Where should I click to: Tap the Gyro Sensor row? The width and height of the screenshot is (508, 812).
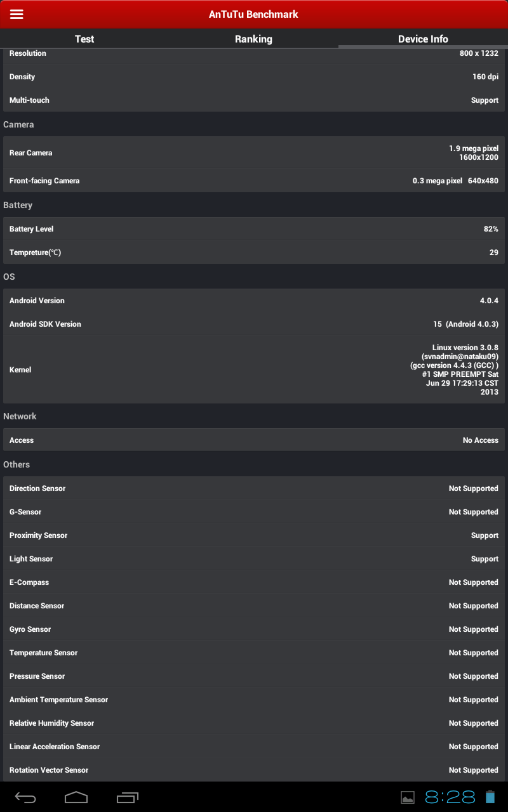coord(254,629)
